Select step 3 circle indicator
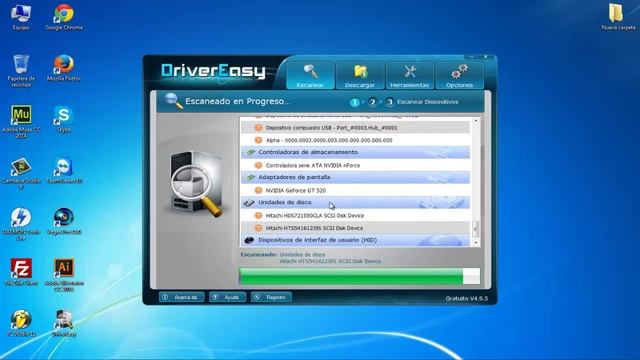This screenshot has width=640, height=360. click(390, 102)
